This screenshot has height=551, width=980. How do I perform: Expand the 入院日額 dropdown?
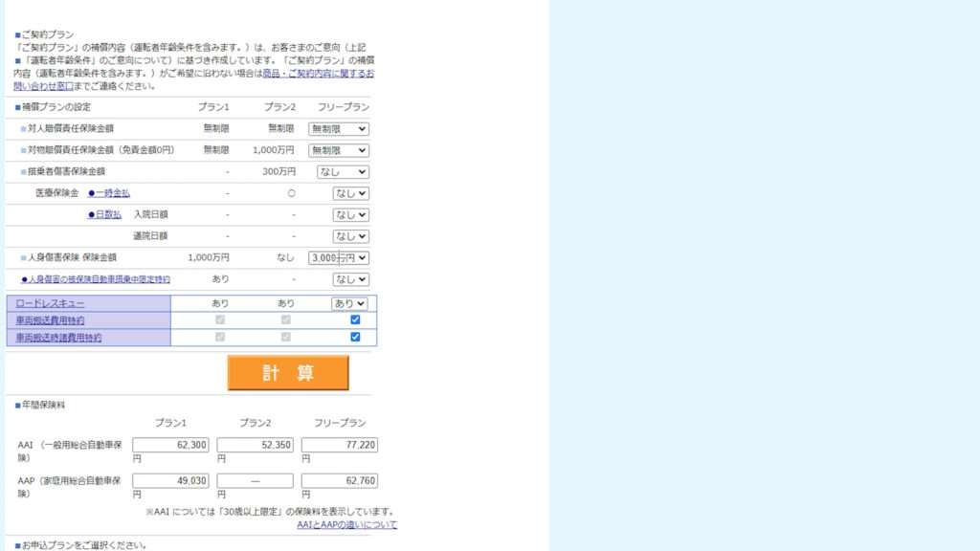coord(350,215)
